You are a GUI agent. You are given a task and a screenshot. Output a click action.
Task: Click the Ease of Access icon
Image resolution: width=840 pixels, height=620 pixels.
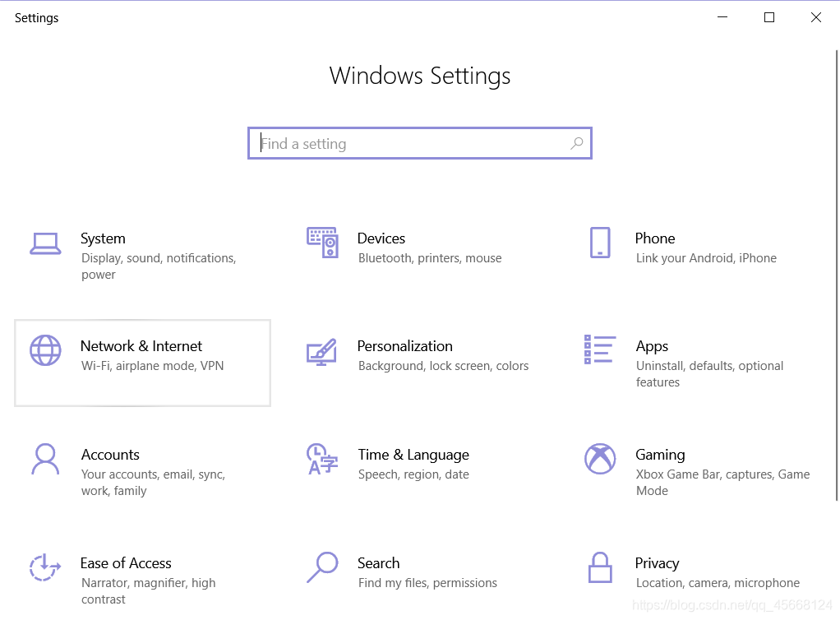45,567
